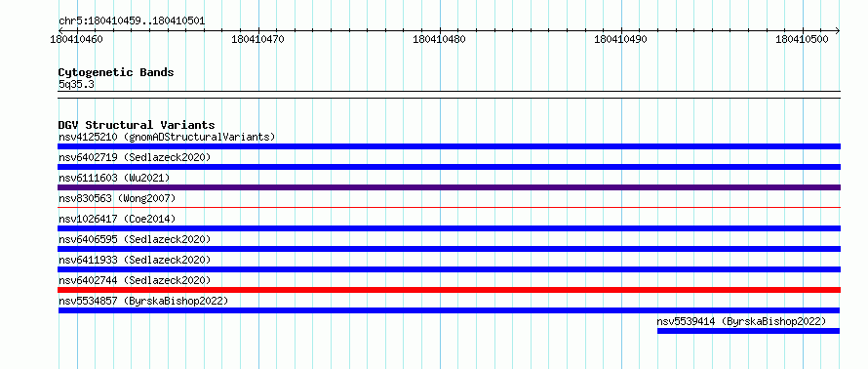
Task: Select the nsv4125210 blue variant bar
Action: point(449,146)
